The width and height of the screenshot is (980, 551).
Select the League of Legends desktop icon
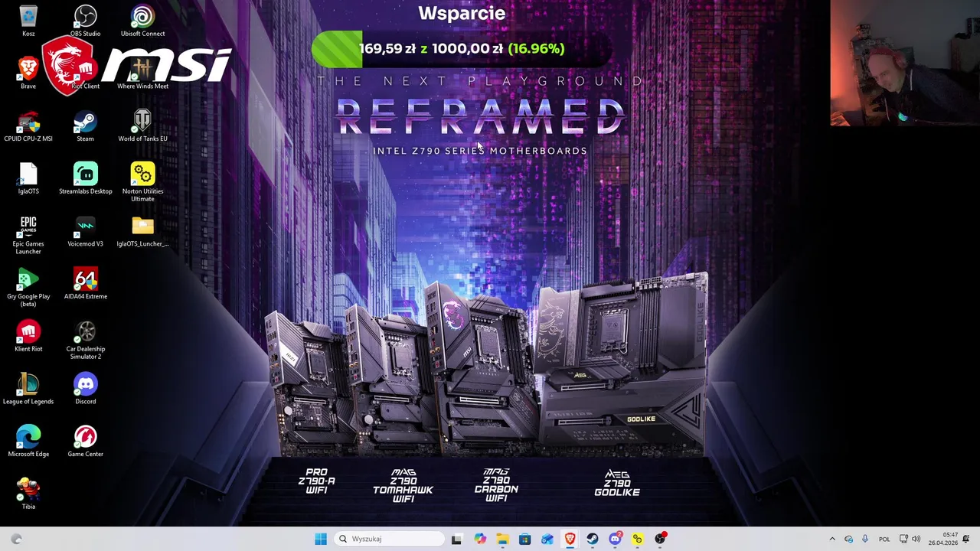point(28,389)
